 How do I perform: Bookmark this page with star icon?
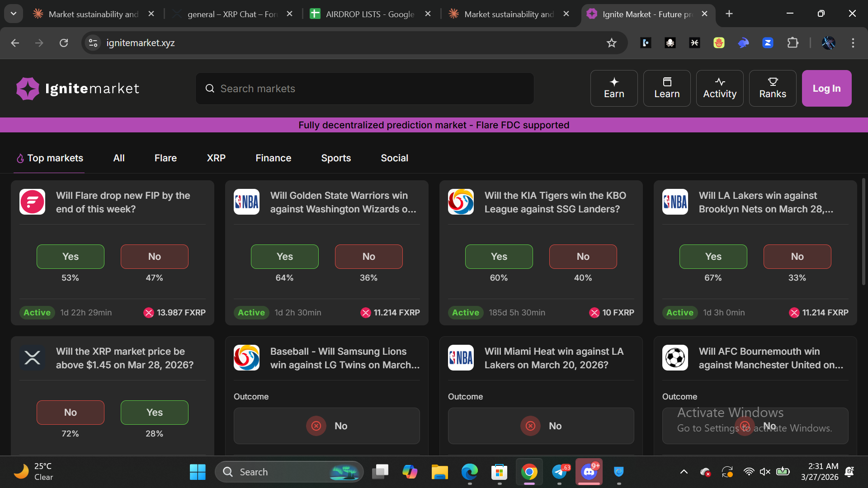point(612,43)
